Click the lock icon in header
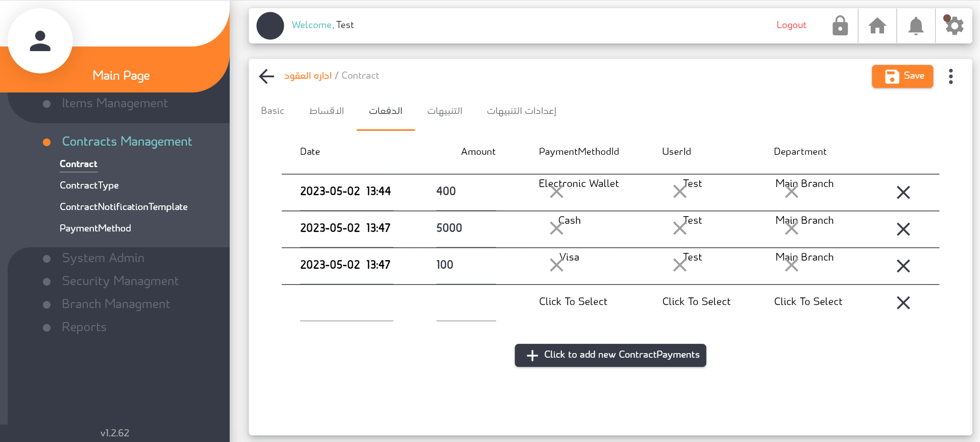The height and width of the screenshot is (442, 980). 840,26
